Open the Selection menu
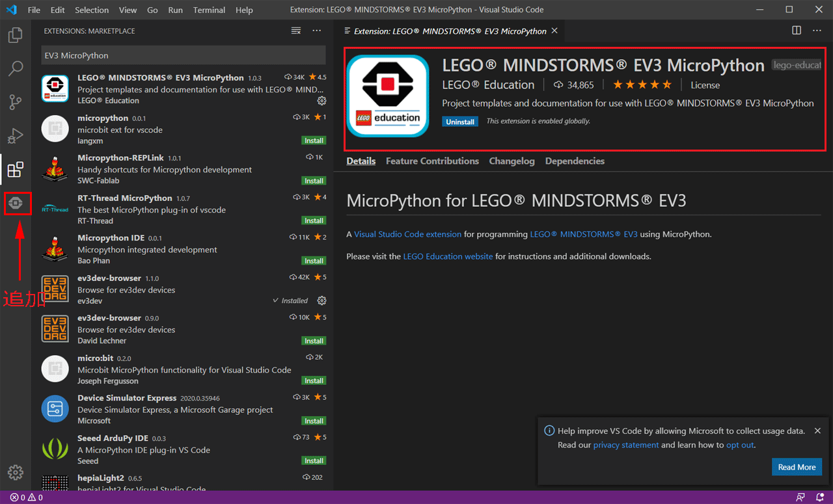This screenshot has height=504, width=833. [92, 10]
